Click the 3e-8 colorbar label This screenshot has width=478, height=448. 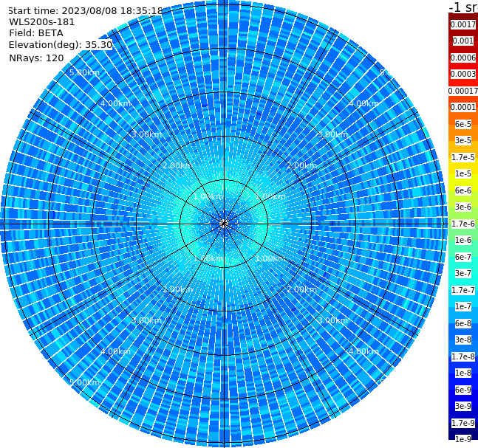point(463,340)
